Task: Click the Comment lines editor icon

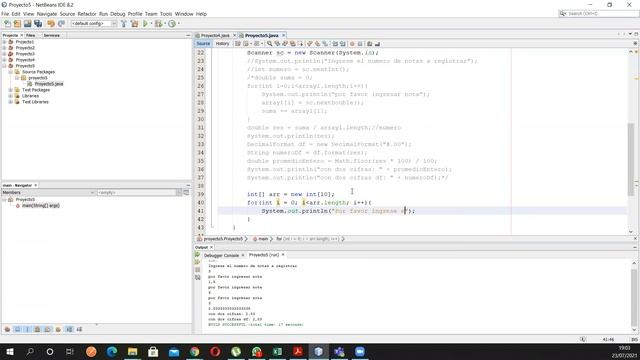Action: coord(369,44)
